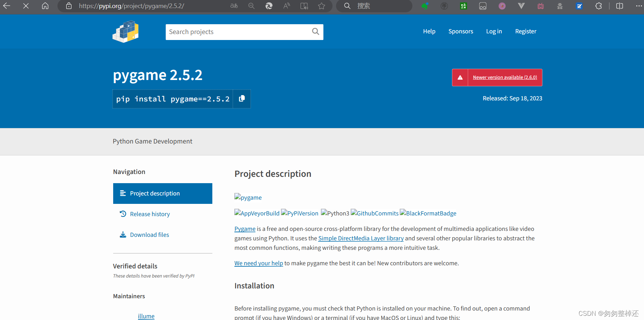This screenshot has width=644, height=320.
Task: Open maintainer illume's profile
Action: (x=146, y=316)
